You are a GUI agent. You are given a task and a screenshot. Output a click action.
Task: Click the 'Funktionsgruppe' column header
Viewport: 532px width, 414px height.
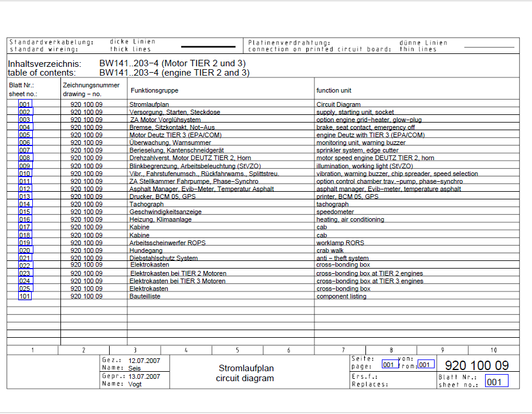(x=154, y=90)
